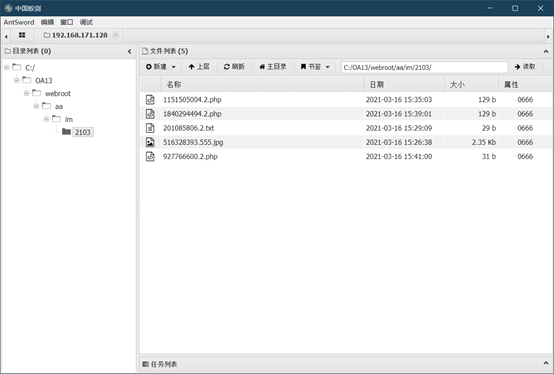Click the date 2021-03-16 15:35:03
The width and height of the screenshot is (554, 374).
click(x=399, y=100)
